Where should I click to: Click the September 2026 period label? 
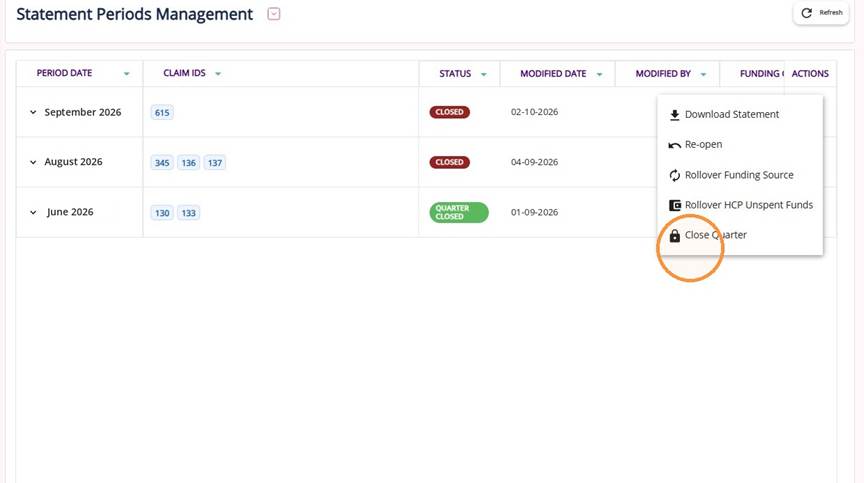83,112
